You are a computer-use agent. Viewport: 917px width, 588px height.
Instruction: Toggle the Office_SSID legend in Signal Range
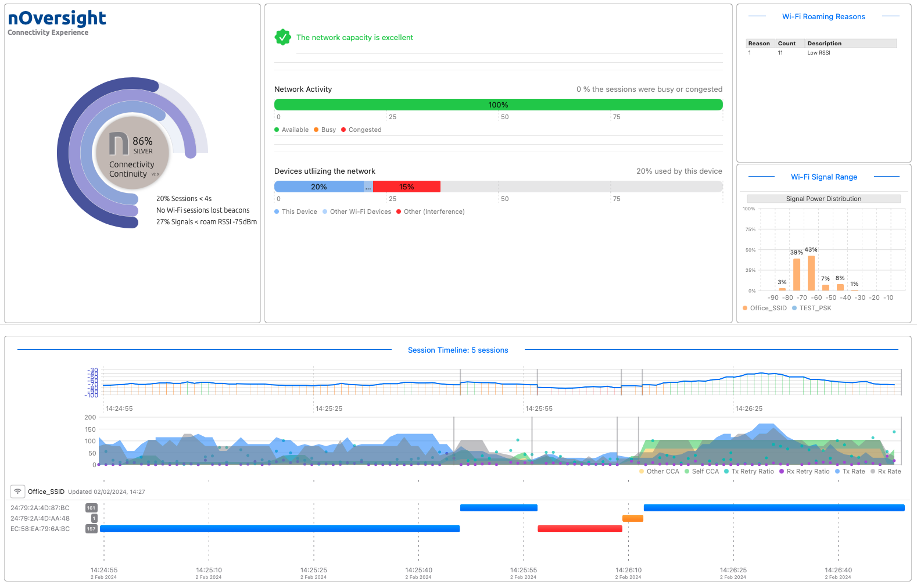click(x=764, y=308)
